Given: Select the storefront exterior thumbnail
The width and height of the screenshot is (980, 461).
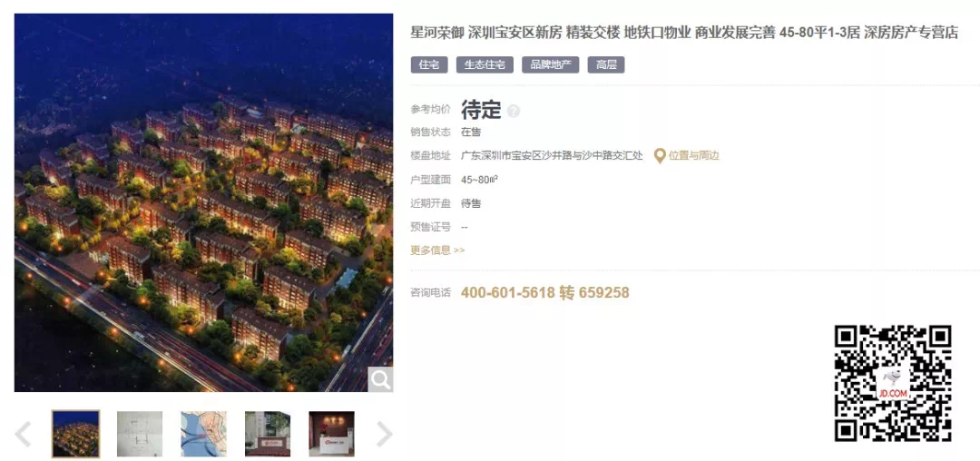Looking at the screenshot, I should coord(268,434).
